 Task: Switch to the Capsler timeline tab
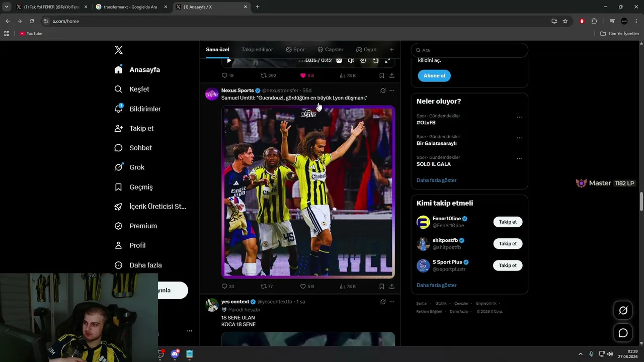pyautogui.click(x=331, y=50)
